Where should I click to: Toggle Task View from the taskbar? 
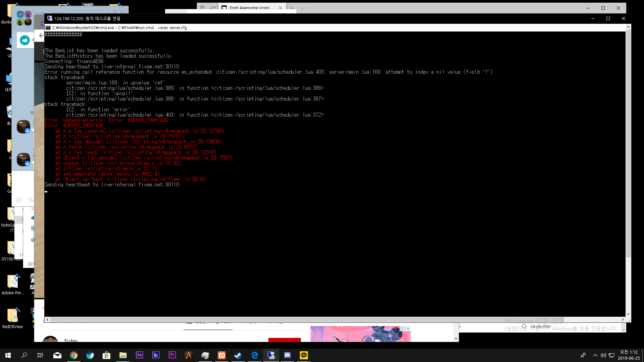click(40, 355)
